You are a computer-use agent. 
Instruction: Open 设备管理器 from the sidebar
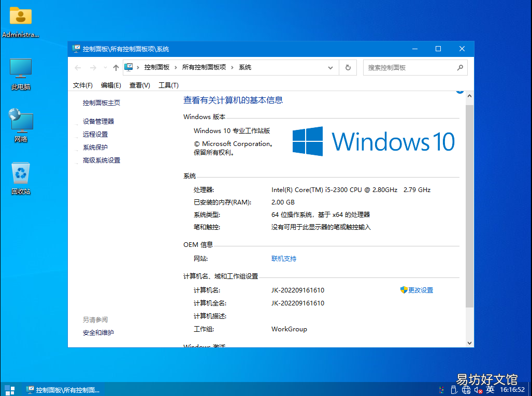pyautogui.click(x=98, y=121)
